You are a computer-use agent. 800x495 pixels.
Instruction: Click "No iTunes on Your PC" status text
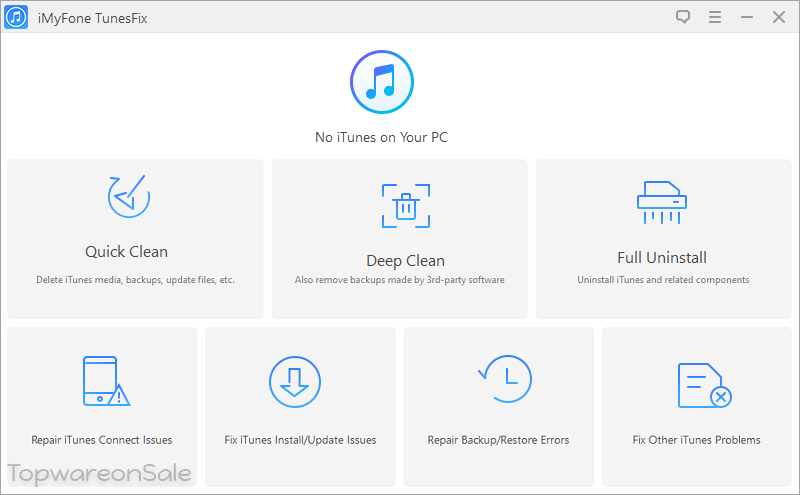pyautogui.click(x=382, y=137)
